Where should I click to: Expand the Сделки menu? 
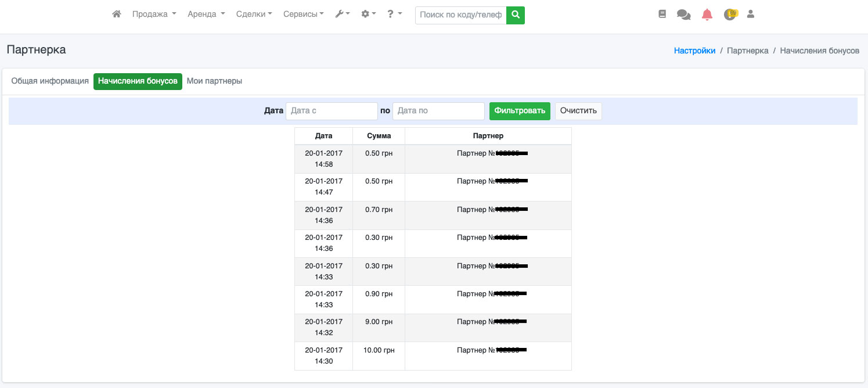(254, 14)
